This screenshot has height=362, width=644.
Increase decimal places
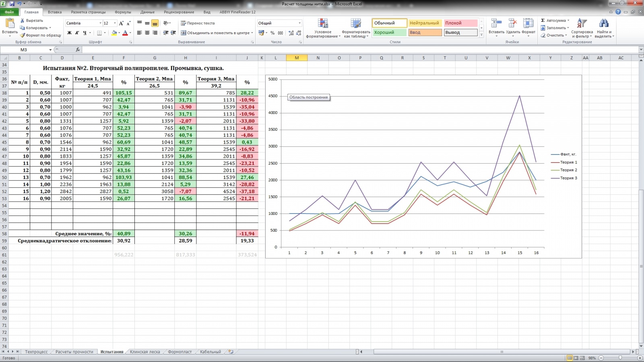click(x=291, y=33)
